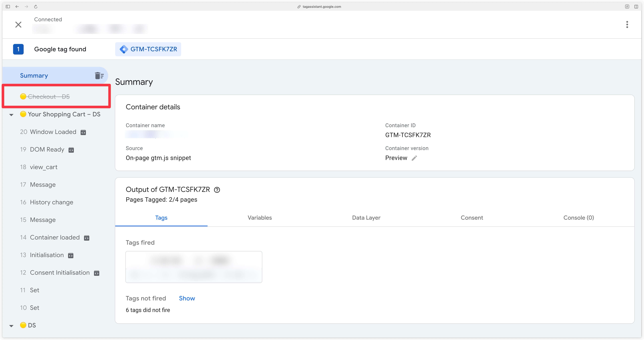Click the browser back arrow

click(17, 7)
